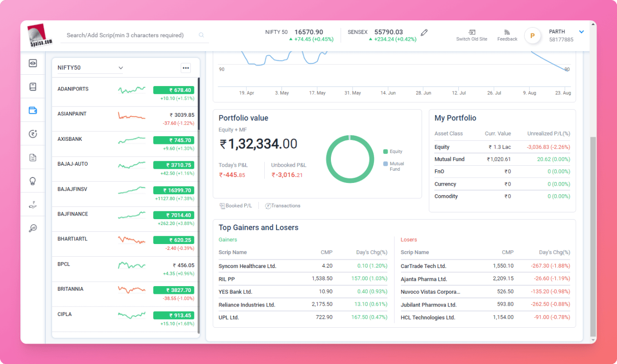Click the NIFTY 50 index value
617x364 pixels.
309,32
